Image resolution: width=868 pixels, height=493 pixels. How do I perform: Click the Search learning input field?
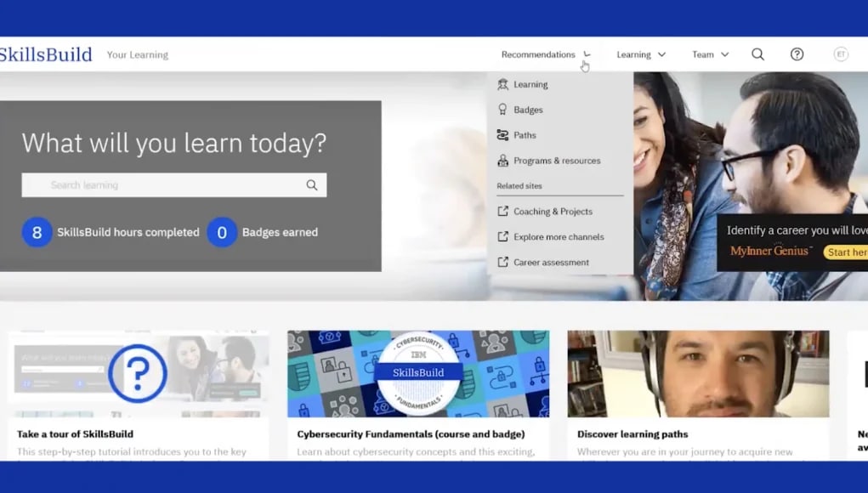[173, 185]
